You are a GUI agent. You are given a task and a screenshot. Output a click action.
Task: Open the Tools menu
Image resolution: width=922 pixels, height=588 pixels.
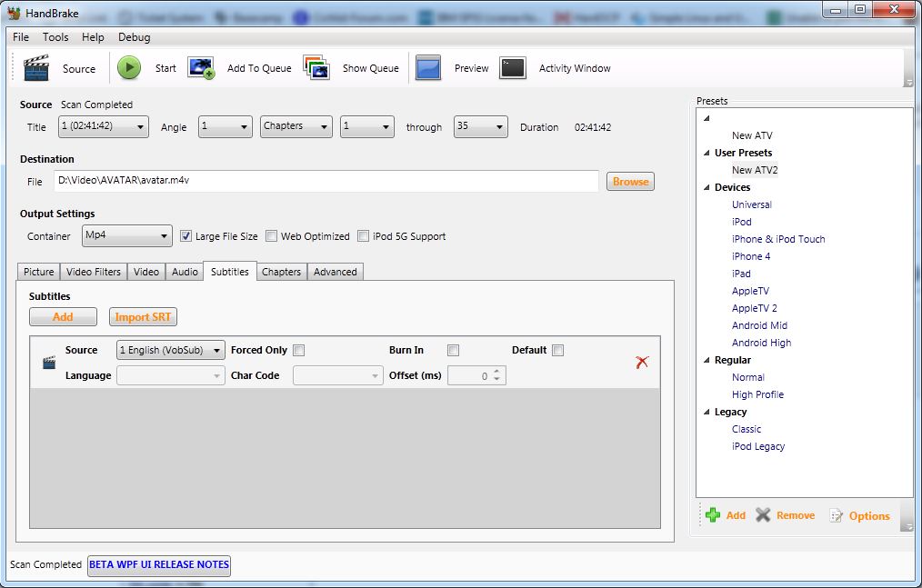(x=55, y=37)
